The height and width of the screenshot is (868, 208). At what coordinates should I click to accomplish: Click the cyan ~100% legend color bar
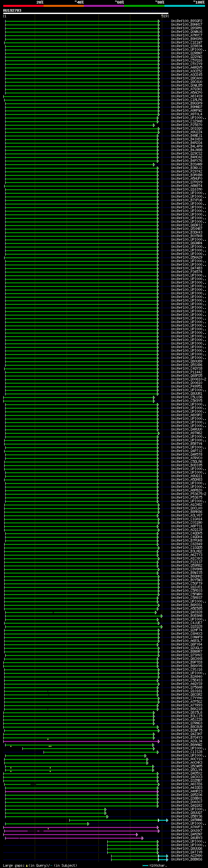coord(185,6)
